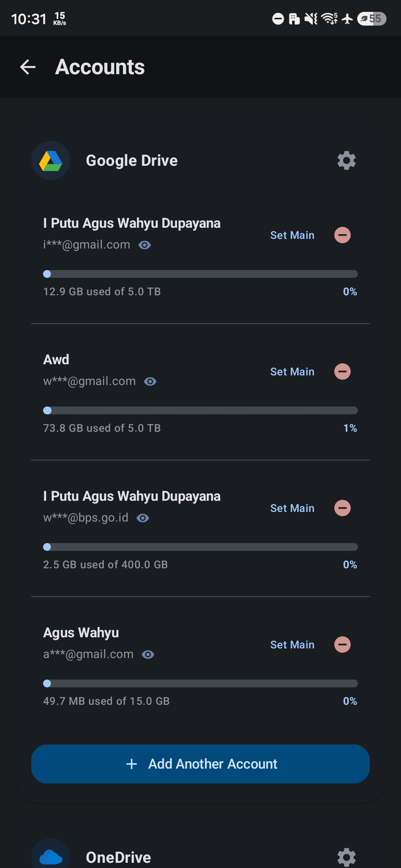Reveal the a***@gmail.com email address
Image resolution: width=401 pixels, height=868 pixels.
pyautogui.click(x=148, y=654)
